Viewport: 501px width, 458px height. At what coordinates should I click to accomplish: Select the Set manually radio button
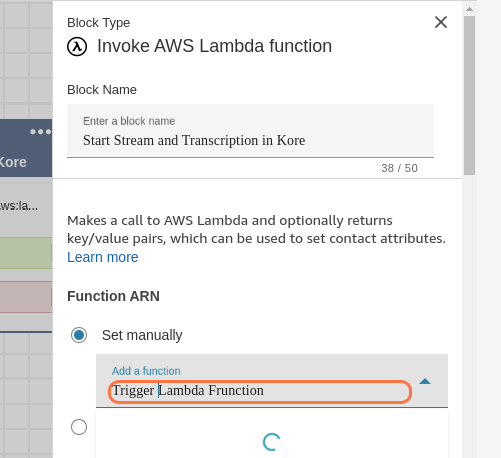click(x=79, y=335)
